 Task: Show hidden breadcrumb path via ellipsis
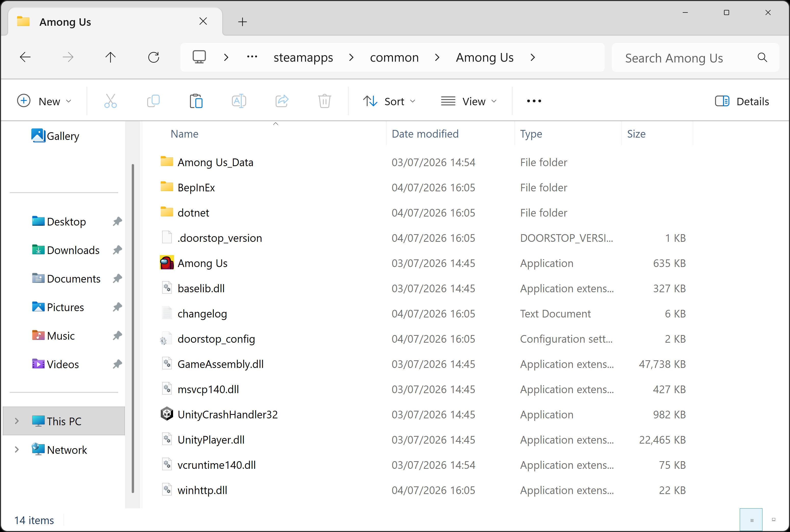252,57
